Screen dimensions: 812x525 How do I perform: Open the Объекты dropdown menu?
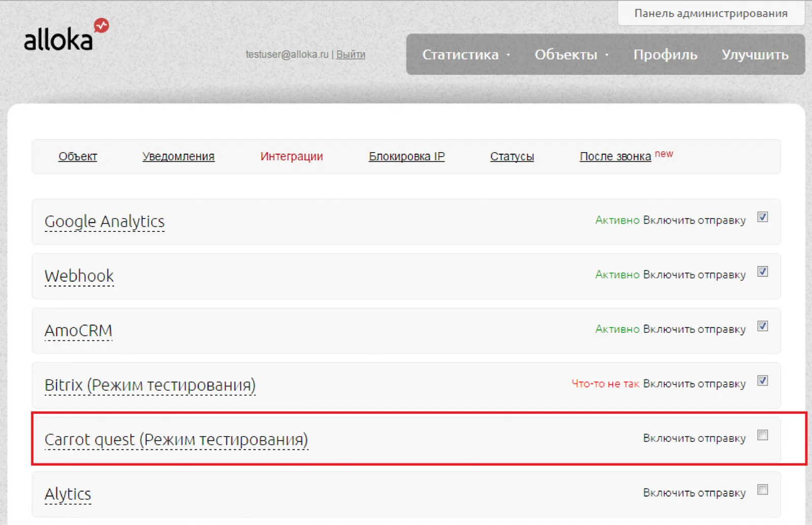571,54
